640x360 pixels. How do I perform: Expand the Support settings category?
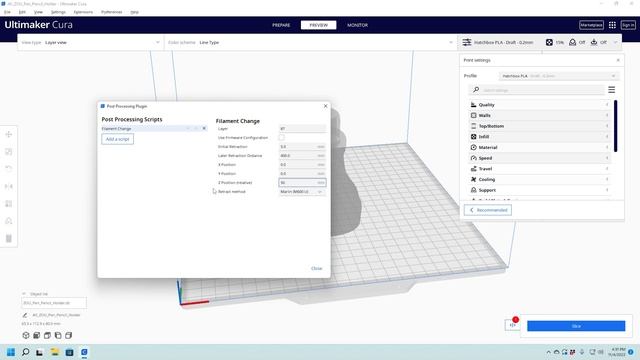(x=540, y=190)
